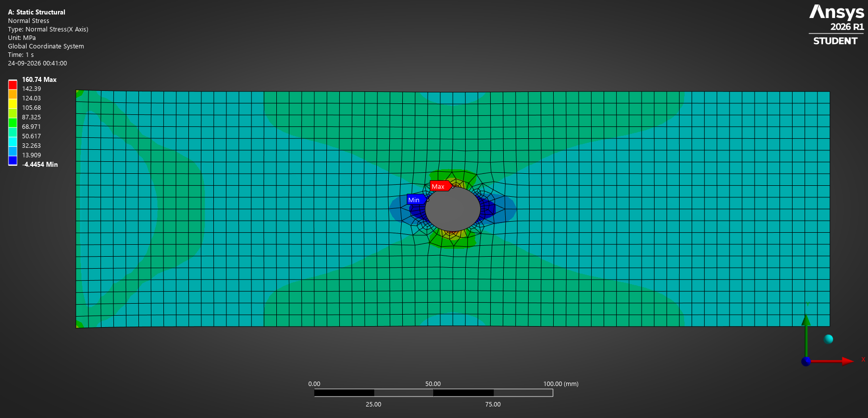Click the '100.00 (mm)' ruler label
The width and height of the screenshot is (868, 418).
coord(561,384)
